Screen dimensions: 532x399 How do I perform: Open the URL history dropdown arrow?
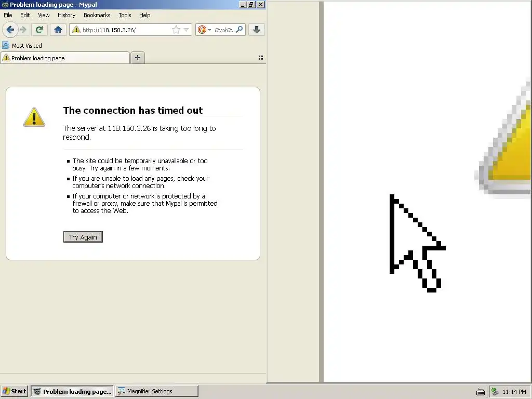coord(186,30)
